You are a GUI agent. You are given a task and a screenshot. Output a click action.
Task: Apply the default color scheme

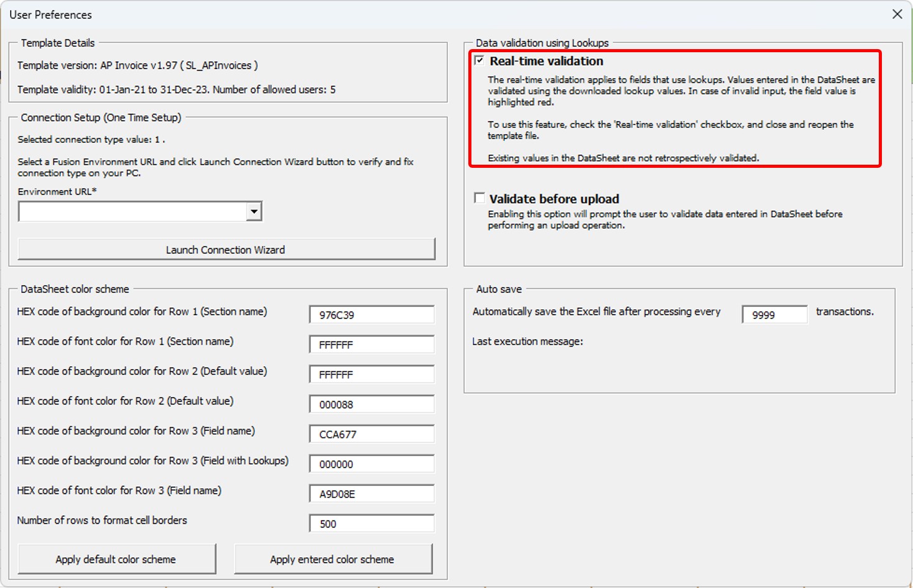(x=116, y=558)
